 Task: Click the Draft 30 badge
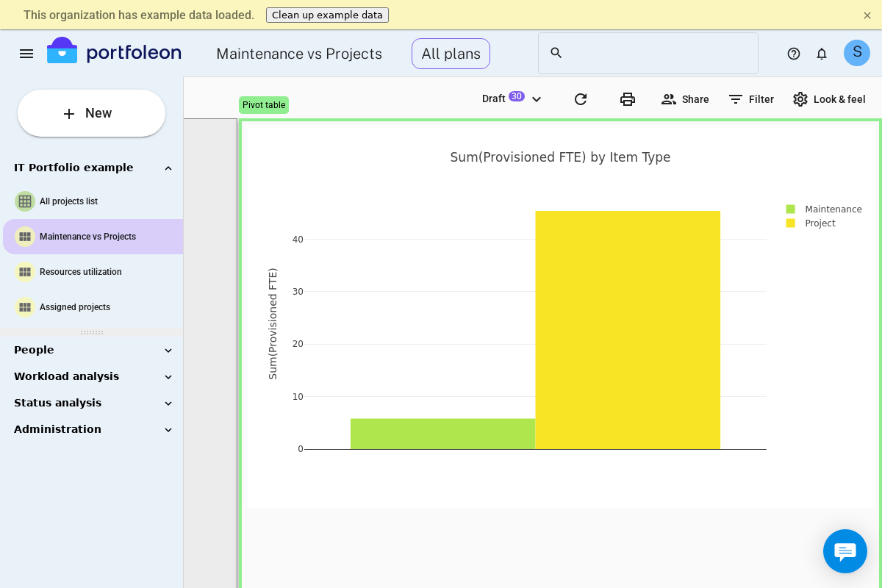pyautogui.click(x=517, y=96)
